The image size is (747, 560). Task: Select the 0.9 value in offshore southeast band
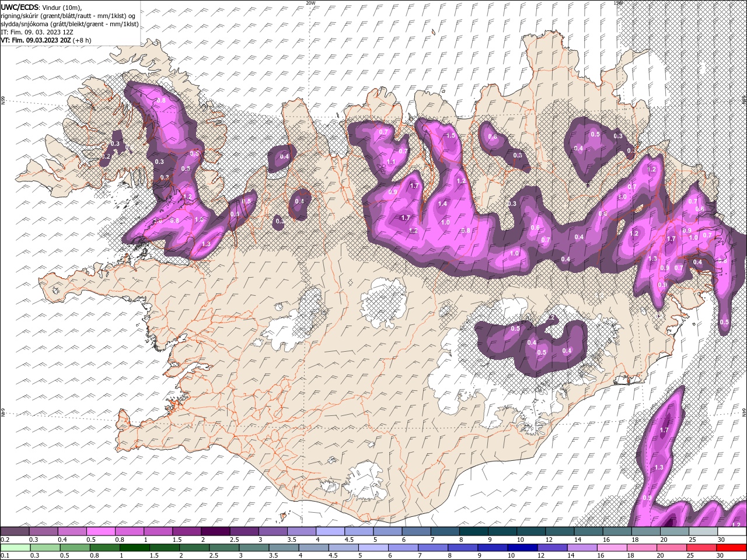pos(647,498)
